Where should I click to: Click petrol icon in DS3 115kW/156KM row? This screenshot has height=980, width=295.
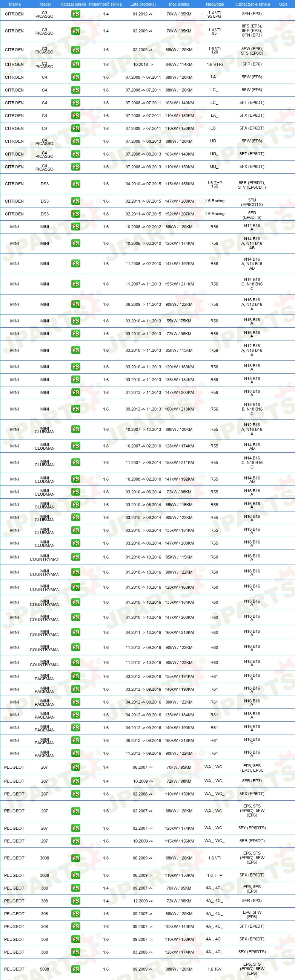[x=75, y=184]
